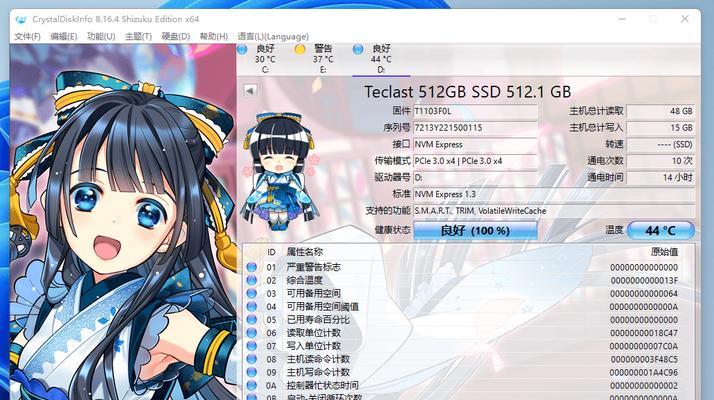Click rotation rate value ---- (SSD)
Viewport: 714px width, 400px height.
tap(661, 144)
